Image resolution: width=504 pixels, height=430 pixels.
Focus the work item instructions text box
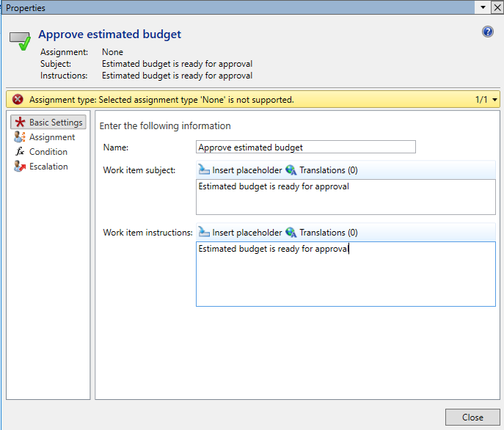[x=346, y=274]
